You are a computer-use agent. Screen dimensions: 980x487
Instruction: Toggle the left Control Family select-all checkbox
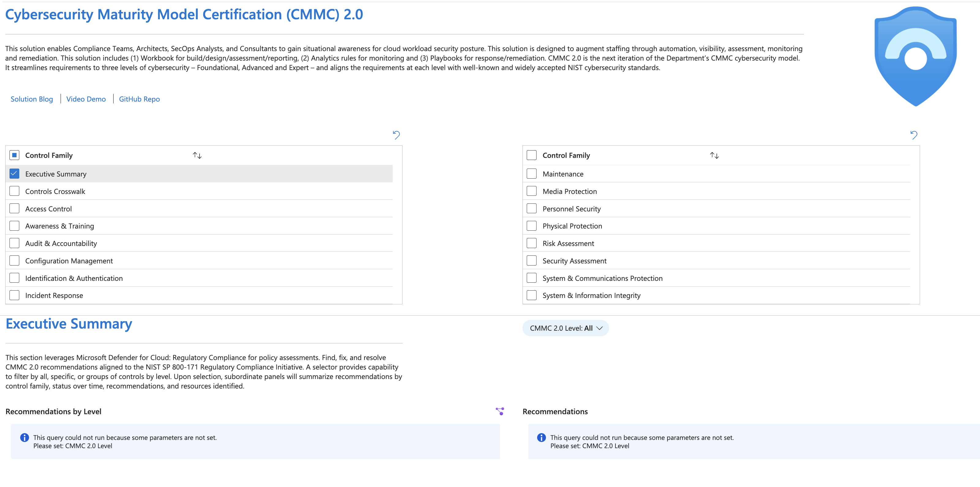[14, 155]
